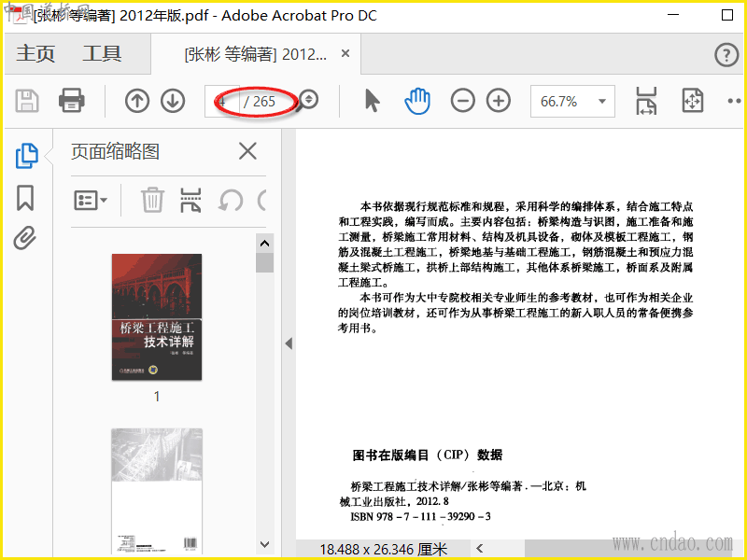Select the arrow selection tool

click(x=372, y=101)
